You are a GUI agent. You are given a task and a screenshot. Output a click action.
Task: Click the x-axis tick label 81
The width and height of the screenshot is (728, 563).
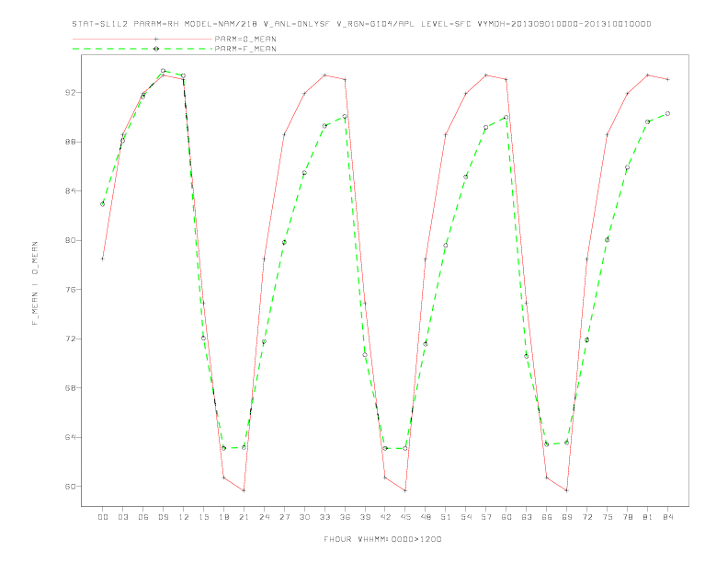click(648, 517)
